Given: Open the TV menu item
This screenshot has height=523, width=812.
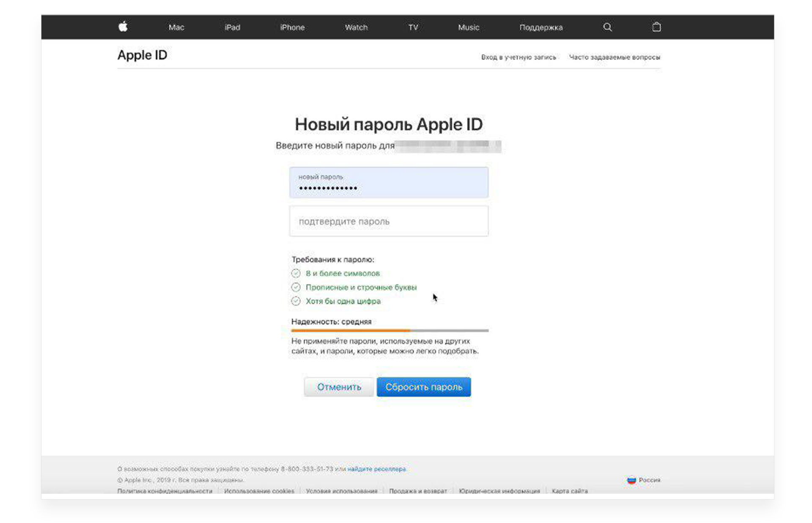Looking at the screenshot, I should click(413, 27).
